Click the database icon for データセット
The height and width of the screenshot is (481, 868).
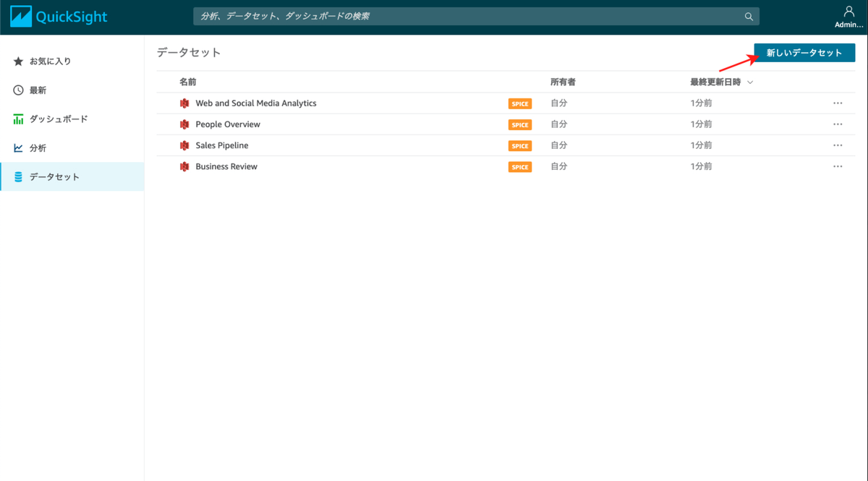tap(19, 177)
